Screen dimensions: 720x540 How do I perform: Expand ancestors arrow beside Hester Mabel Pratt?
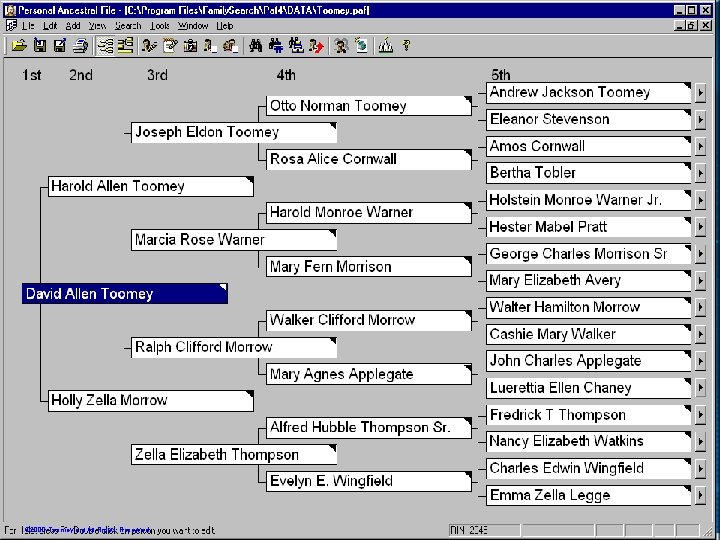[700, 227]
